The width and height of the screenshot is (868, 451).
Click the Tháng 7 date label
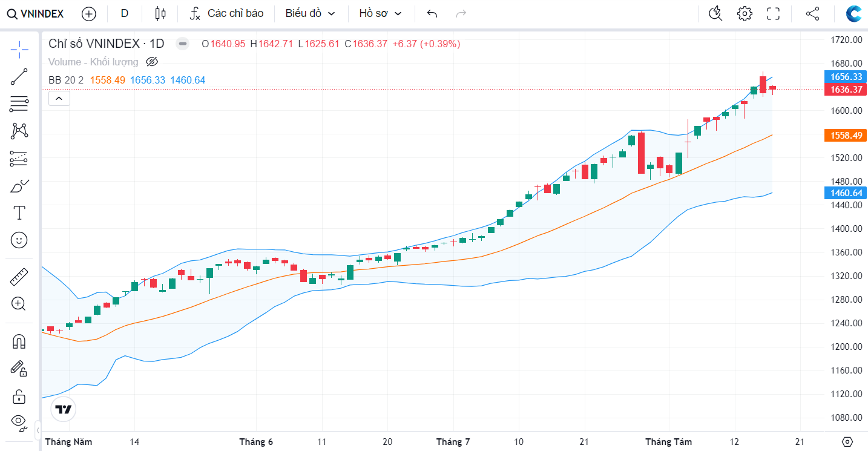coord(453,442)
